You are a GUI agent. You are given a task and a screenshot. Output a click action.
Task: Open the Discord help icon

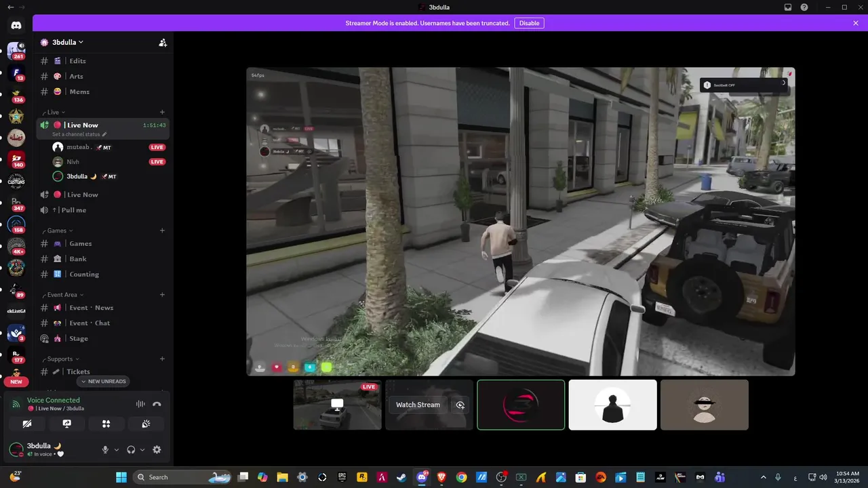(804, 7)
